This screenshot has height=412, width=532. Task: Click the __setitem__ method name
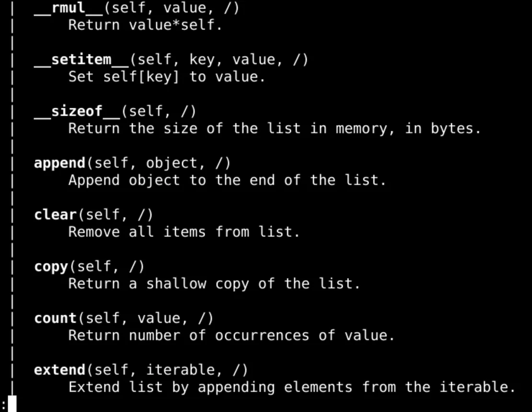pyautogui.click(x=81, y=59)
